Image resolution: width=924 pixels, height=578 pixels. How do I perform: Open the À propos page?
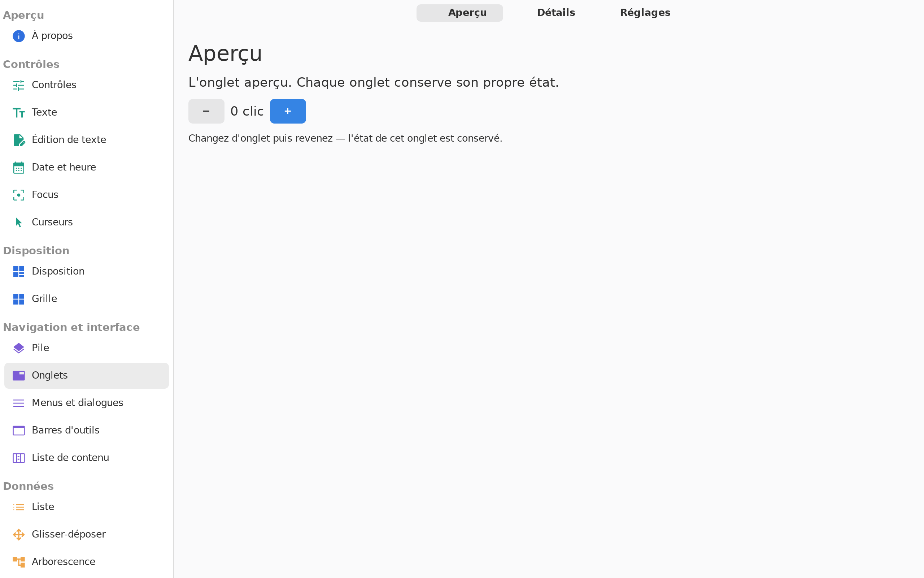(86, 36)
